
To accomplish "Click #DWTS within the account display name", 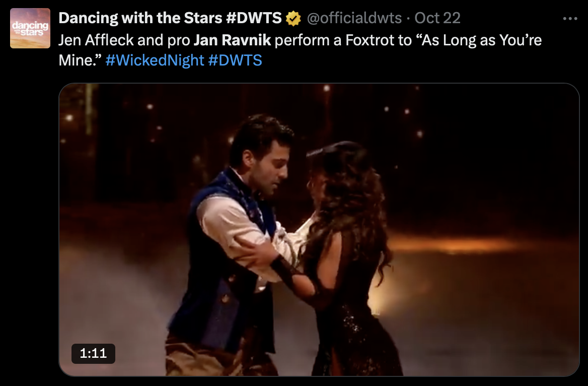I will coord(254,18).
